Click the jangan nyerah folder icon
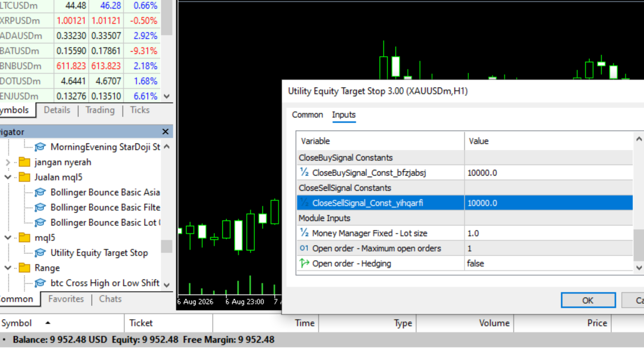 (x=24, y=162)
